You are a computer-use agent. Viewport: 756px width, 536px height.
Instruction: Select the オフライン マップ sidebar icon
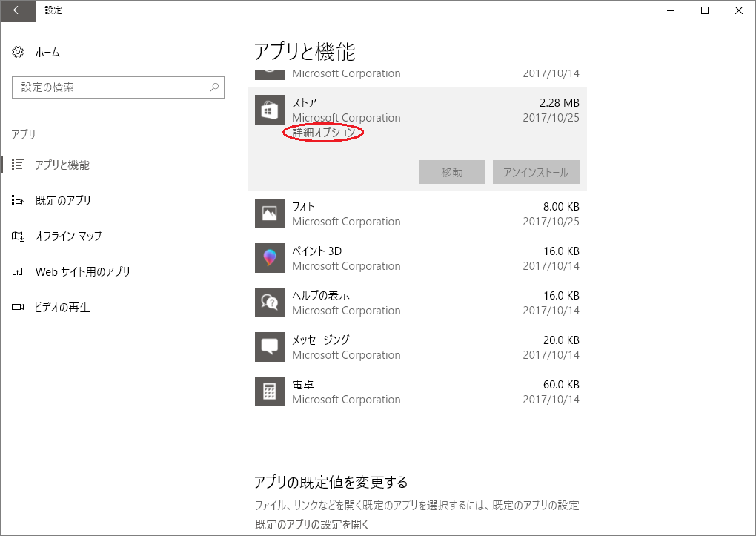pyautogui.click(x=17, y=236)
